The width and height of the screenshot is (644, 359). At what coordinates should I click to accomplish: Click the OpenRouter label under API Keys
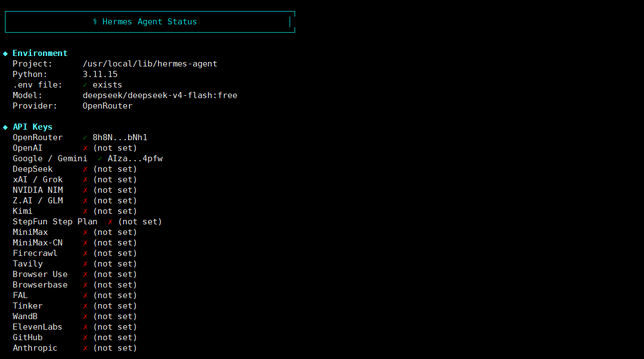pos(37,137)
